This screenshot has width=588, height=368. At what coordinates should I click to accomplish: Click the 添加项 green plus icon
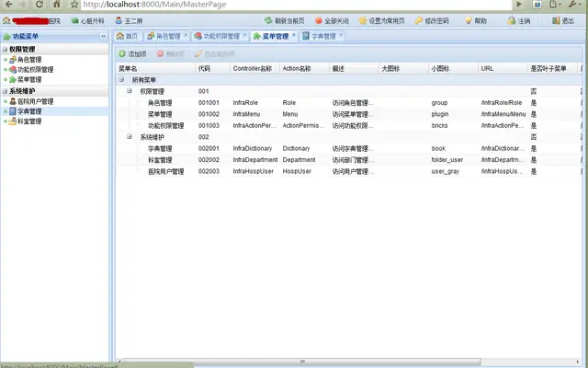click(x=122, y=53)
